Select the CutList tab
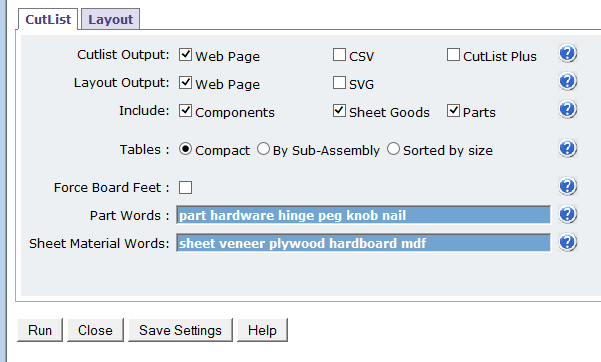The height and width of the screenshot is (362, 601). tap(48, 19)
